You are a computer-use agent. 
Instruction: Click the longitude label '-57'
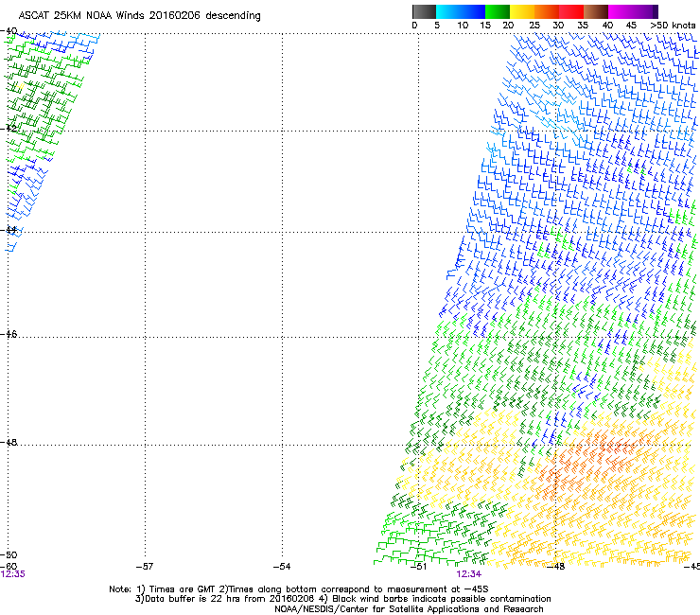pyautogui.click(x=145, y=567)
